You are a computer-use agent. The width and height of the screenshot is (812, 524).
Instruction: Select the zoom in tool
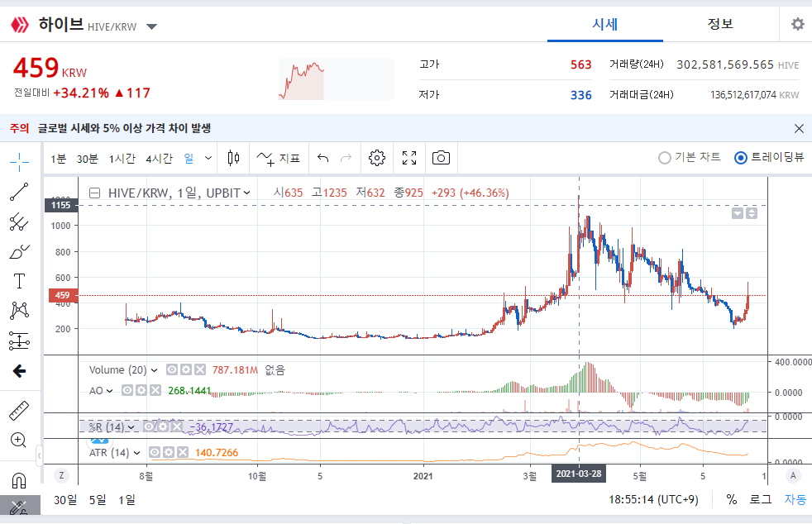(x=19, y=441)
